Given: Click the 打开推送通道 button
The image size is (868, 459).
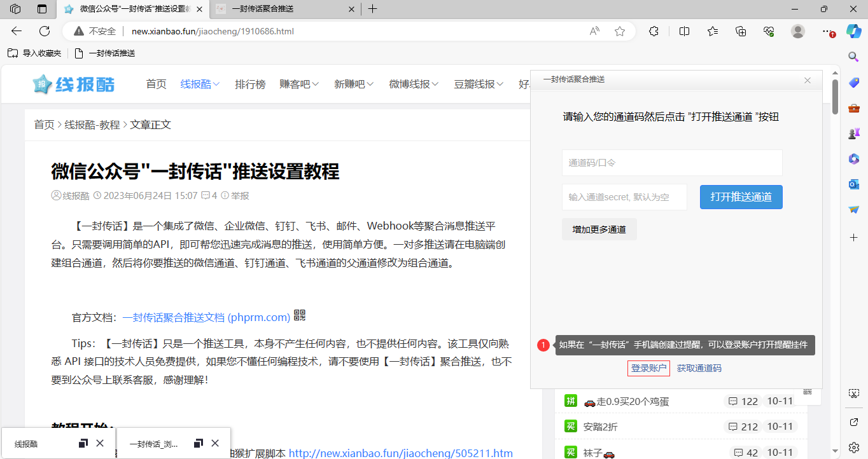Looking at the screenshot, I should point(741,197).
